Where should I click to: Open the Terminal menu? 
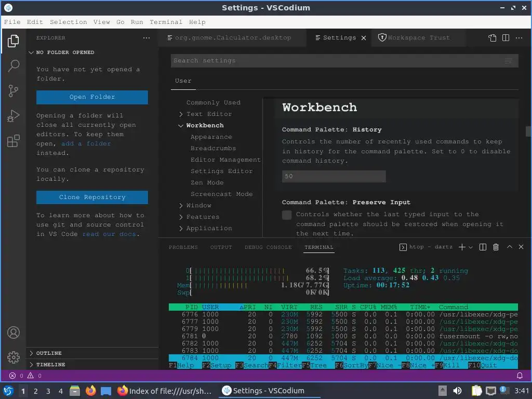(x=166, y=22)
